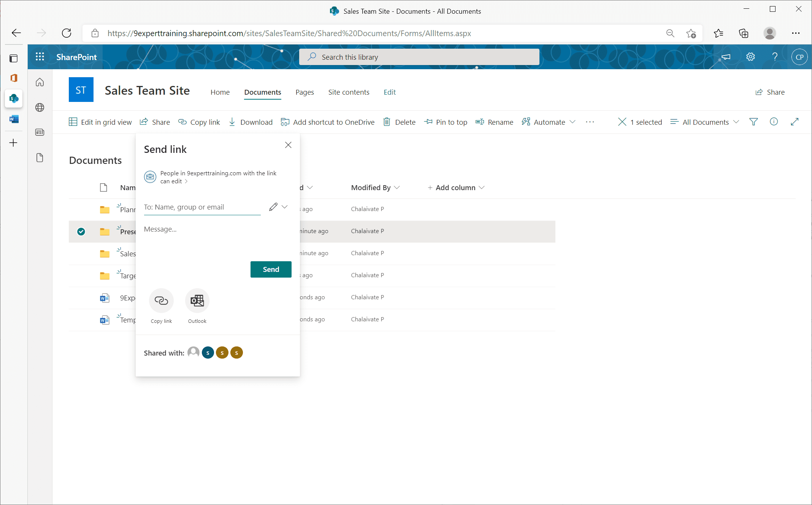This screenshot has height=505, width=812.
Task: Pin the selected item to top
Action: click(x=446, y=122)
